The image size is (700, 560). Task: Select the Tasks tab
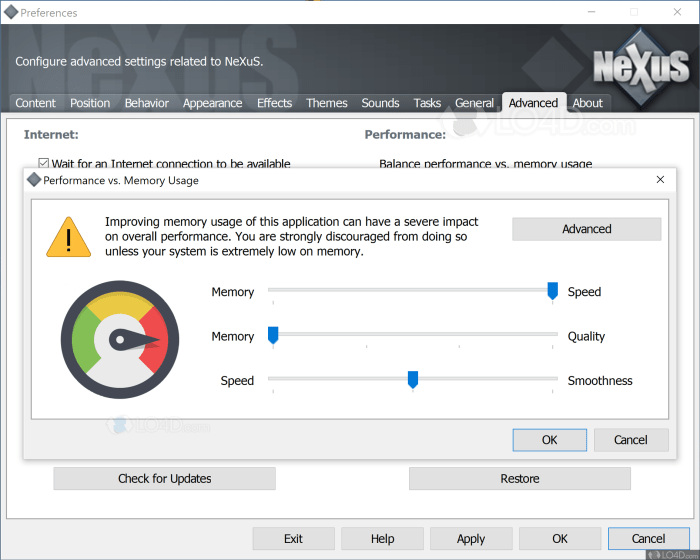click(427, 103)
